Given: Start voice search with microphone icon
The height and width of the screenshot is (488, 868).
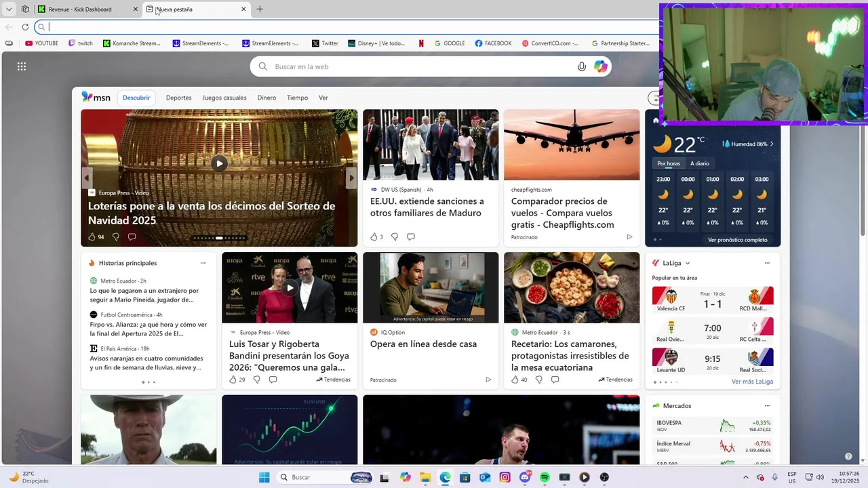Looking at the screenshot, I should (581, 66).
